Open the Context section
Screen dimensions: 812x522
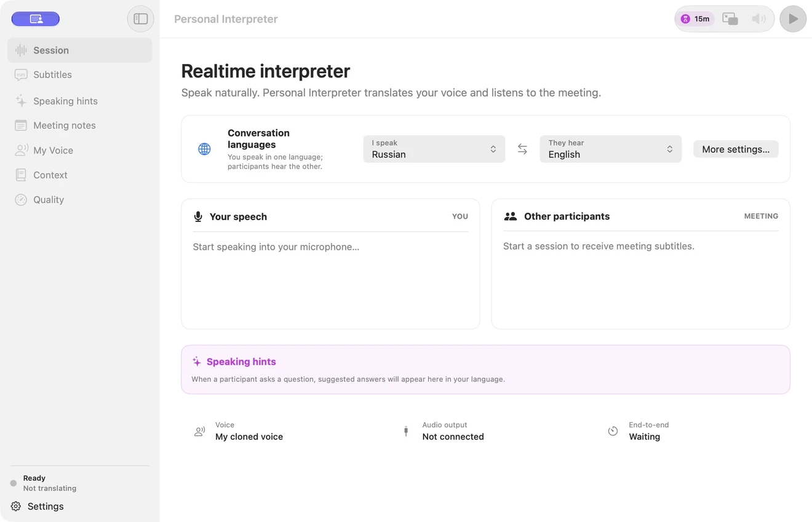click(80, 175)
